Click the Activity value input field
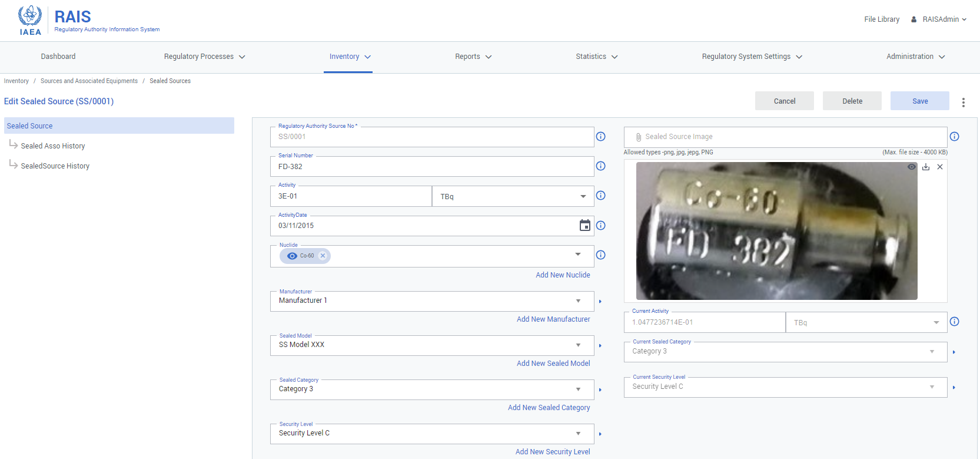This screenshot has width=980, height=459. [351, 196]
